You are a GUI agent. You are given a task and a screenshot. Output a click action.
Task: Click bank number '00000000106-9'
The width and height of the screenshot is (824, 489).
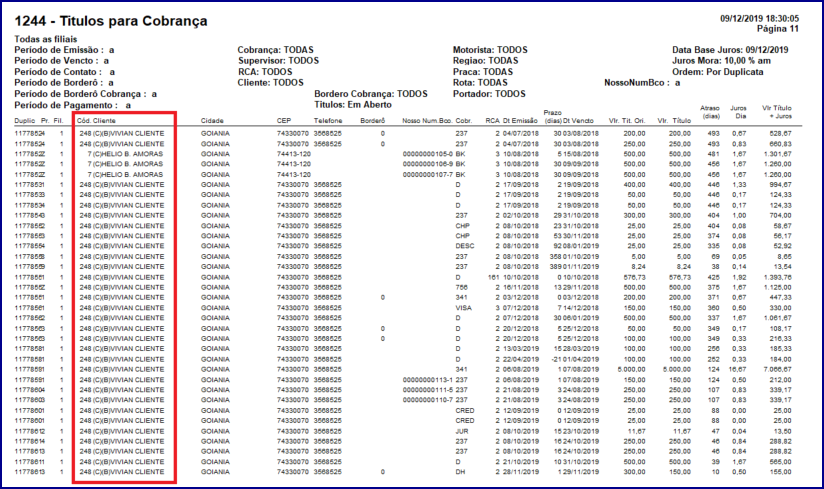(428, 164)
